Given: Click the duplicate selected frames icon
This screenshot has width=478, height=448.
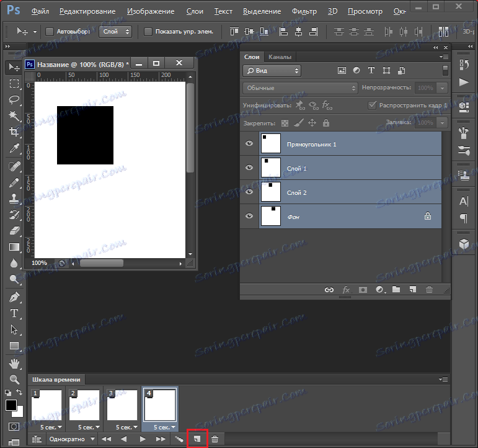Looking at the screenshot, I should point(197,439).
